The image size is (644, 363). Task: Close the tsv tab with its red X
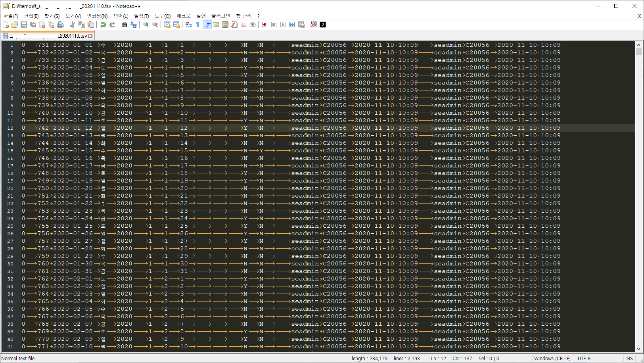pos(90,36)
